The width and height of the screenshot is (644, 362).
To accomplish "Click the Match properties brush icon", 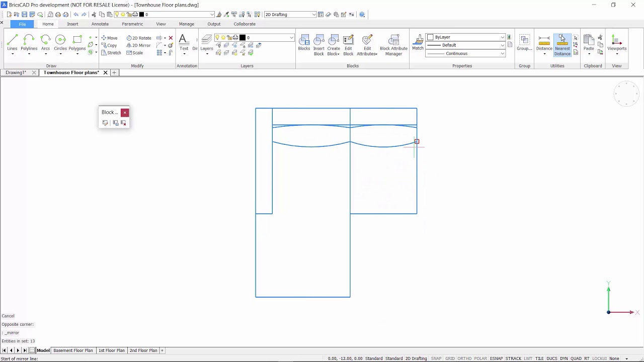I will pyautogui.click(x=418, y=42).
